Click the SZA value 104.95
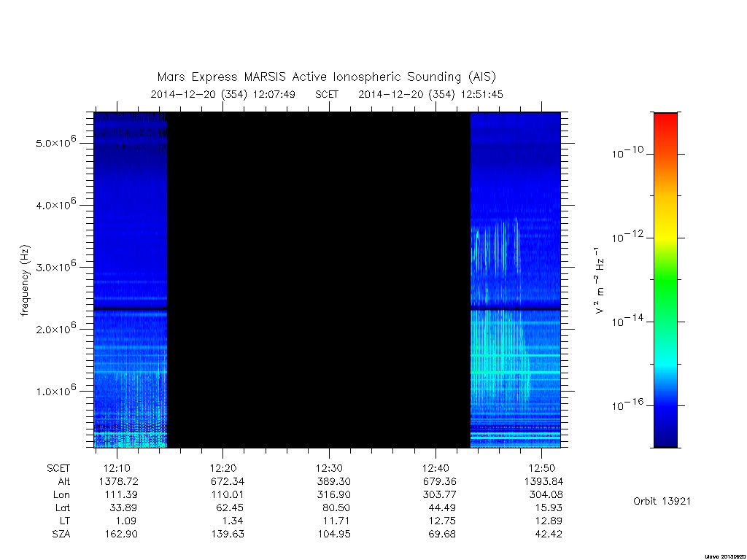 [x=334, y=534]
